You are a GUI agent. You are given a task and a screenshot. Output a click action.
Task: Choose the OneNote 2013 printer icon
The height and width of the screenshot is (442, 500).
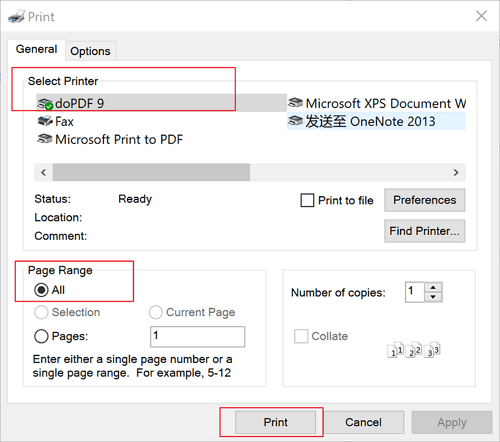pos(295,121)
